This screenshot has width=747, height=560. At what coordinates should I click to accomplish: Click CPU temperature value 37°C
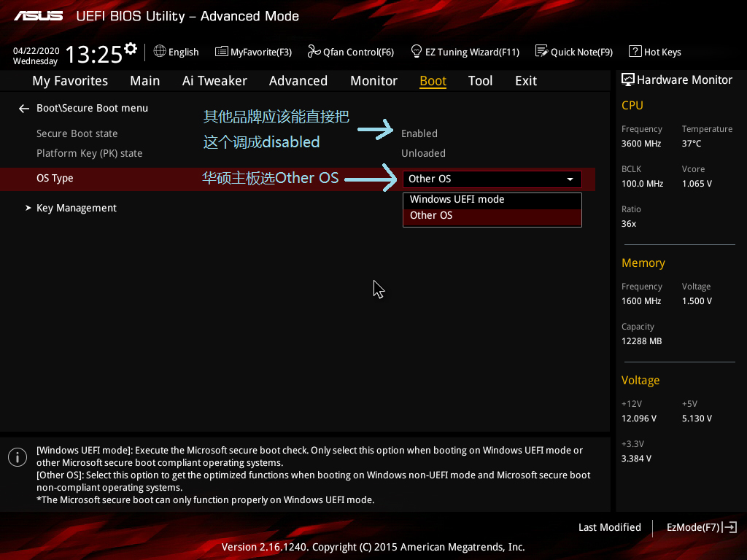pos(692,144)
